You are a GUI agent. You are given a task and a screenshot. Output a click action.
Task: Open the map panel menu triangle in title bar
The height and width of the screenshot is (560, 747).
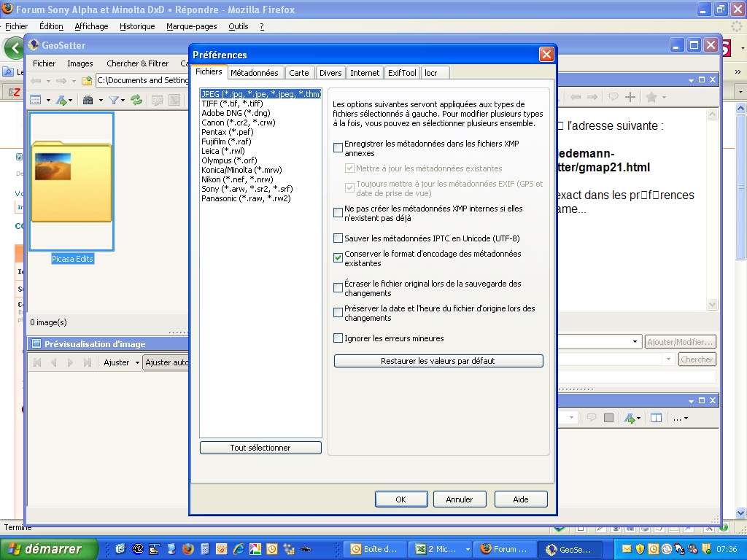[x=692, y=80]
